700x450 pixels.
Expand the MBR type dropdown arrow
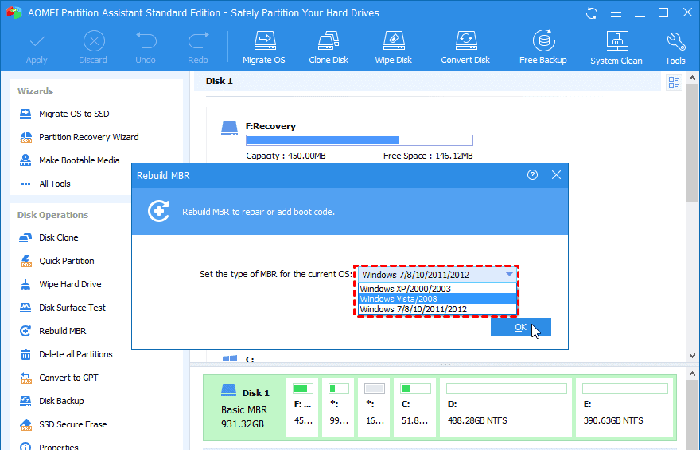(x=509, y=275)
